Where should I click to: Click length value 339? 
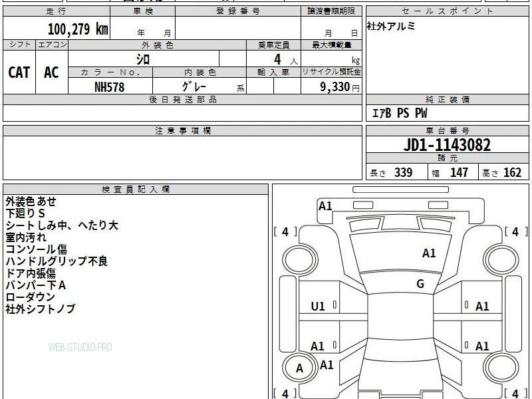tap(403, 172)
